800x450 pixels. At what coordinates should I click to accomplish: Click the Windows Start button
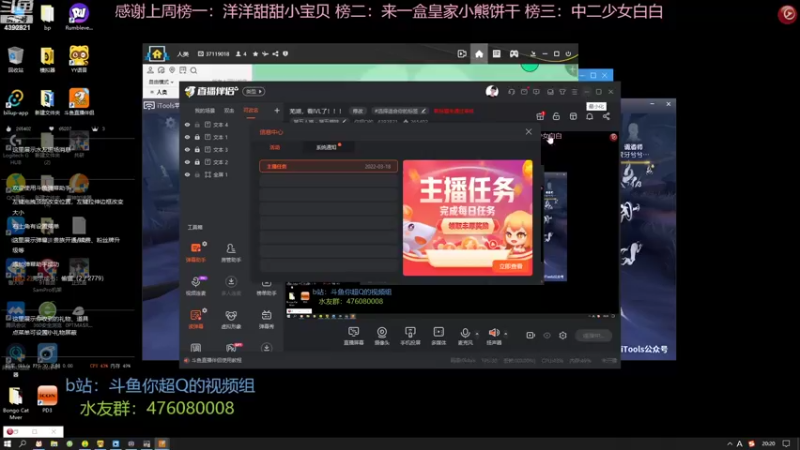coord(7,444)
